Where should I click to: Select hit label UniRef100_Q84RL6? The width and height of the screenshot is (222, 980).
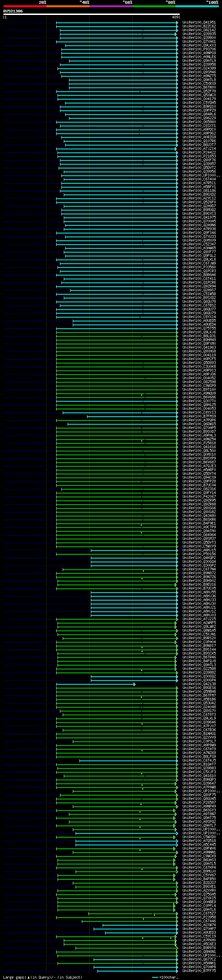199,114
